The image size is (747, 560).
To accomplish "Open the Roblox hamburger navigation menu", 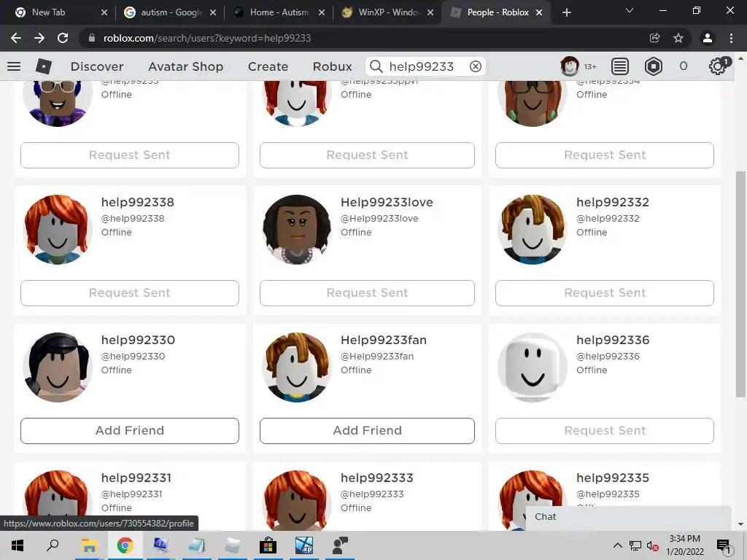I will tap(14, 66).
